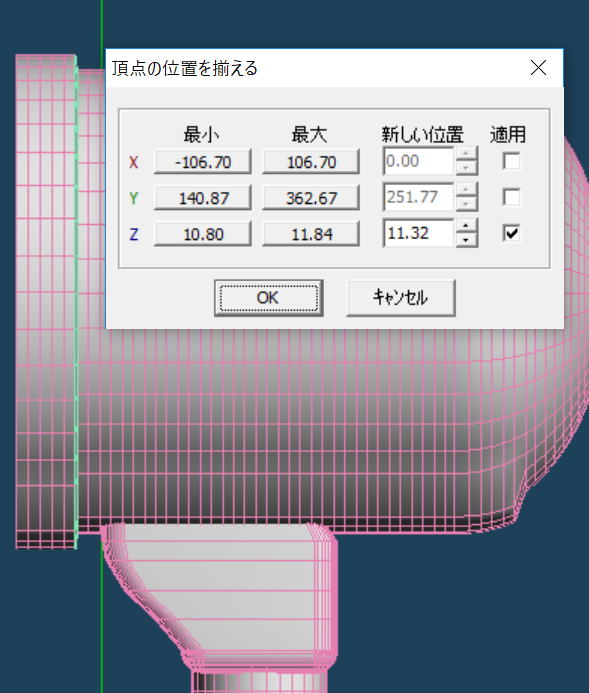Image resolution: width=589 pixels, height=693 pixels.
Task: Click the Y maximum value 362.67 button
Action: tap(311, 198)
